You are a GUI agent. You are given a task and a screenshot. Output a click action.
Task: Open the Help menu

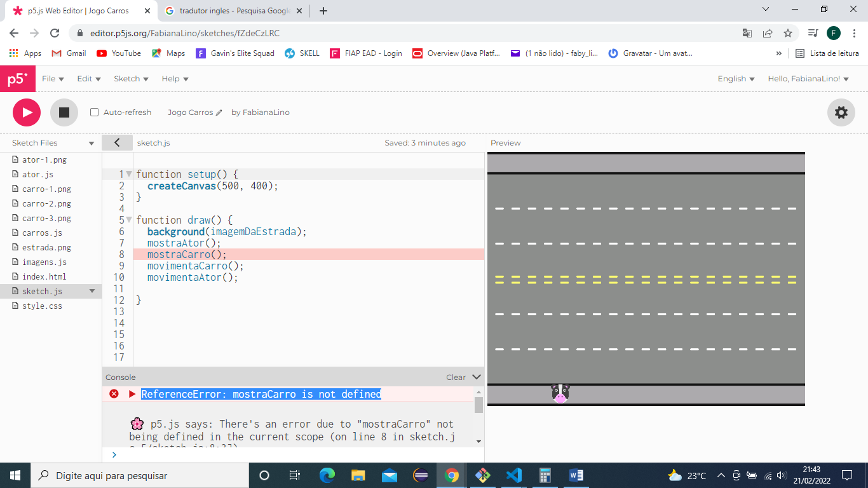point(175,79)
